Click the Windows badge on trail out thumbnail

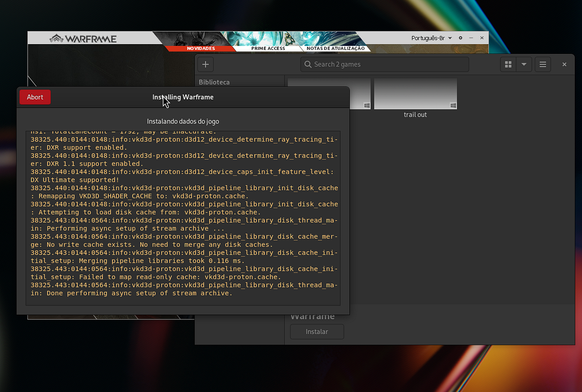click(x=453, y=104)
